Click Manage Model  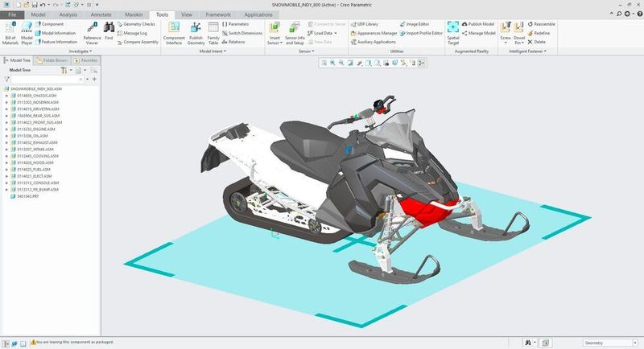coord(478,33)
